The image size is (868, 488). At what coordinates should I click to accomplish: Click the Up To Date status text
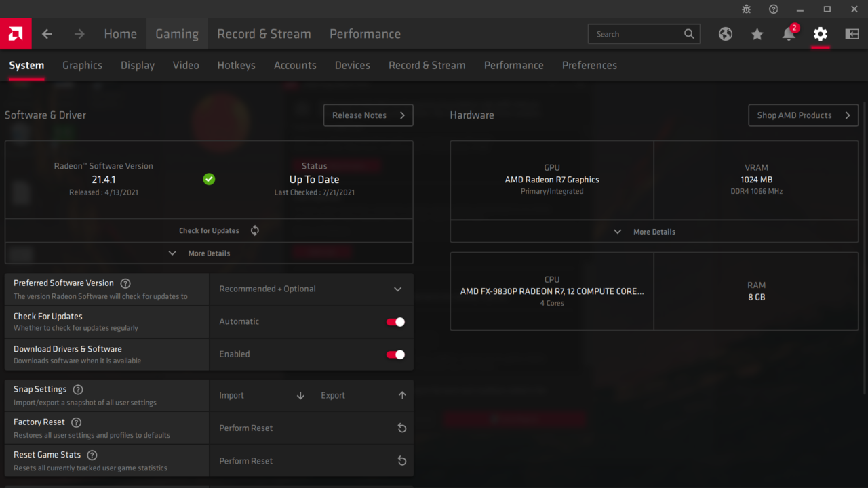coord(314,180)
